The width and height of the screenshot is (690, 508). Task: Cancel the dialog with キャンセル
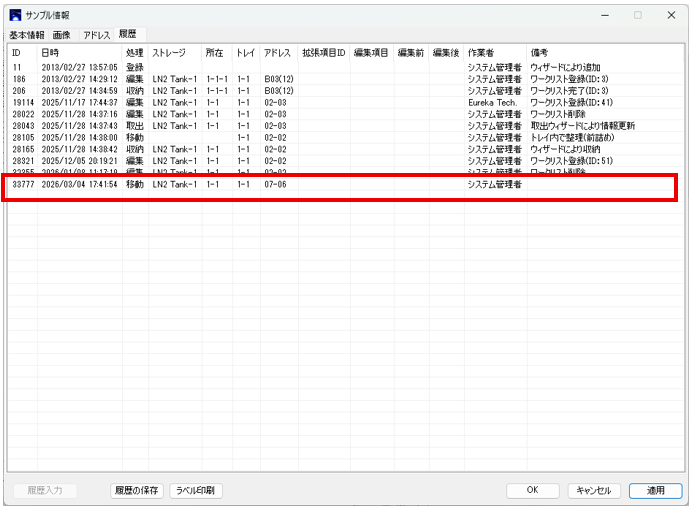point(595,491)
